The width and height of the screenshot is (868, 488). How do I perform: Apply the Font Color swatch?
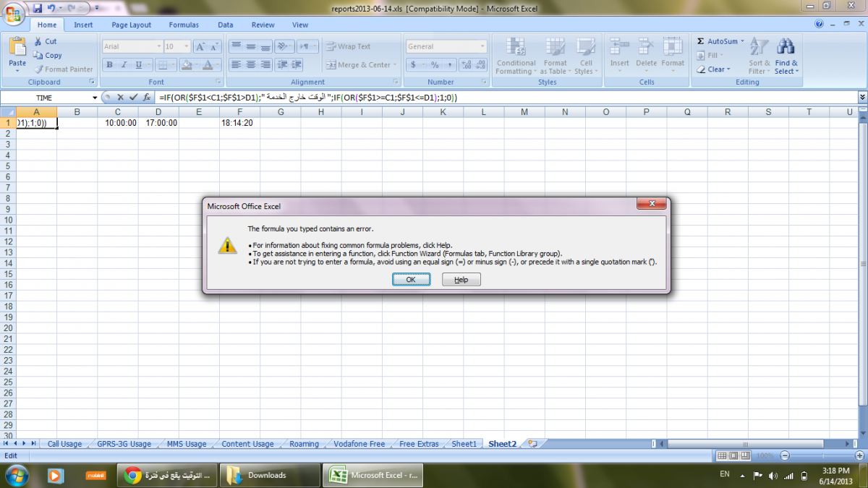(208, 65)
